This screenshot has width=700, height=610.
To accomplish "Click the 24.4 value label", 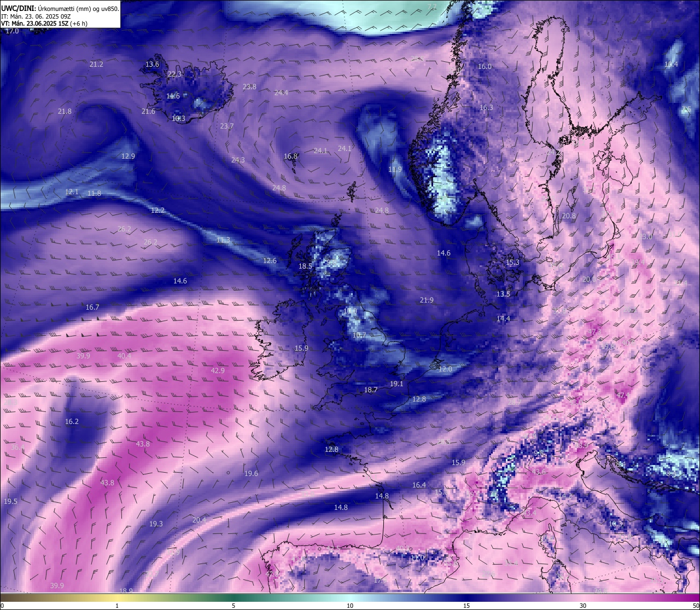I will coord(281,92).
